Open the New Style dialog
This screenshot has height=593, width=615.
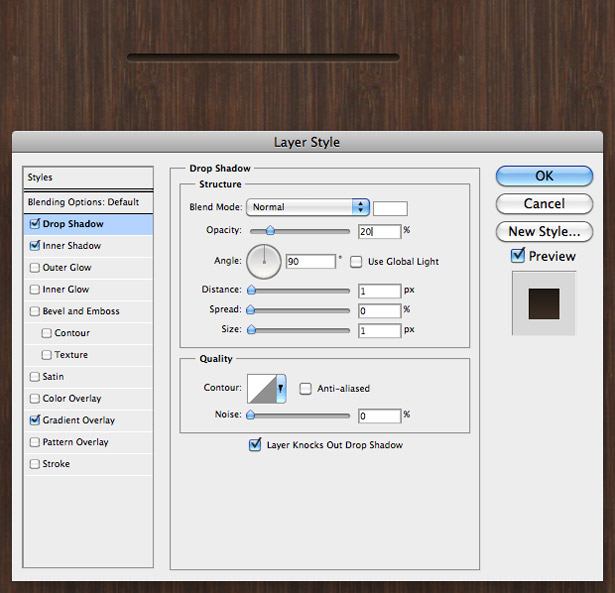coord(544,231)
